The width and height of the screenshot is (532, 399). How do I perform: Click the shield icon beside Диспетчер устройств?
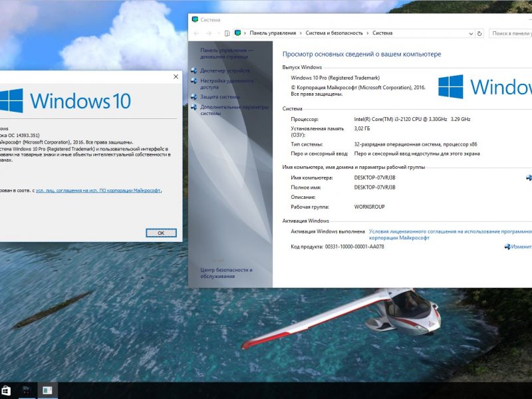pyautogui.click(x=194, y=70)
